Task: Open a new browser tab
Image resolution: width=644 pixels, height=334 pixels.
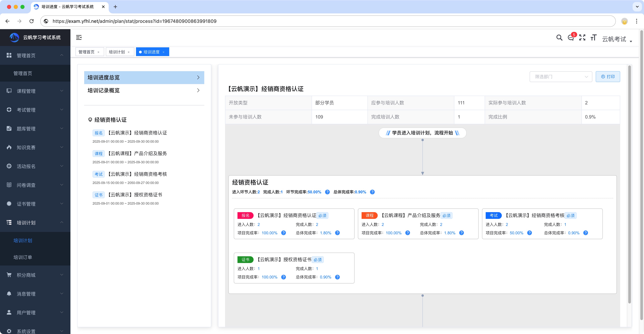Action: [x=115, y=7]
